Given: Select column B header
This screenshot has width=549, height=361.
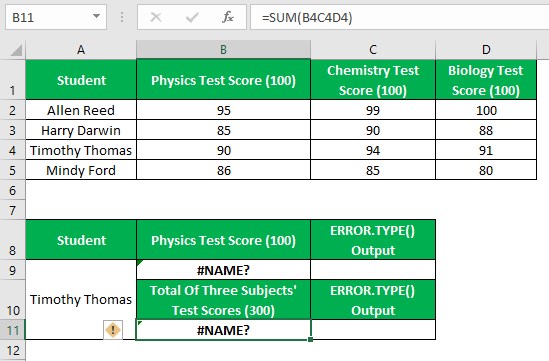Looking at the screenshot, I should click(223, 50).
